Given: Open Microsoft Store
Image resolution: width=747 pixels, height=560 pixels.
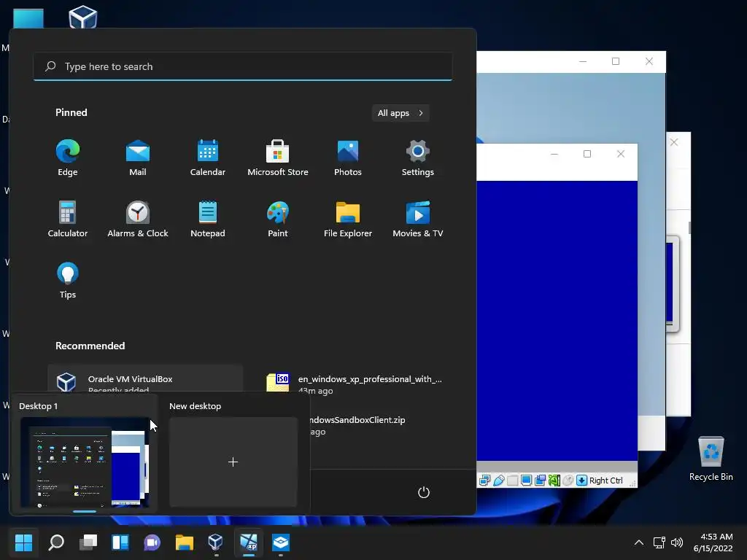Looking at the screenshot, I should 278,158.
